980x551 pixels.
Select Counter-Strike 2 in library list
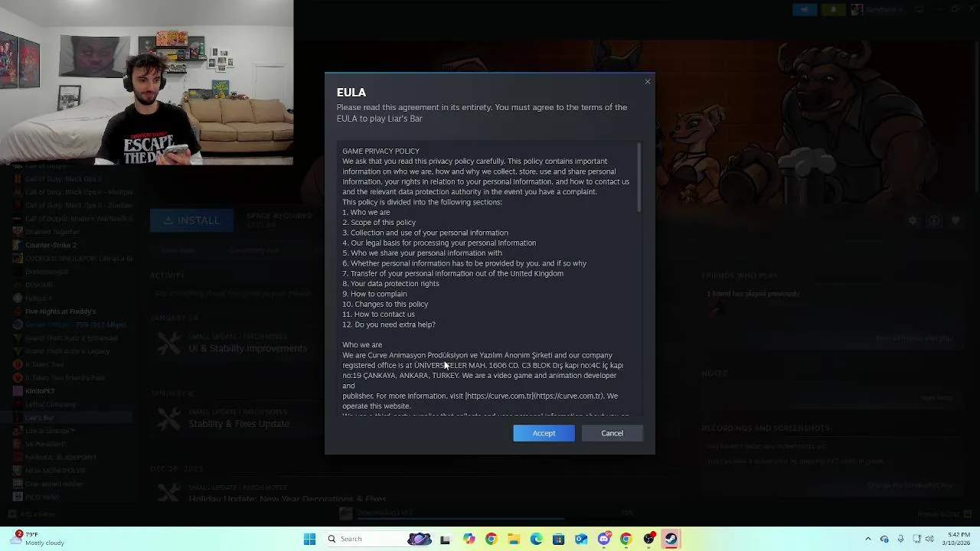(x=51, y=245)
